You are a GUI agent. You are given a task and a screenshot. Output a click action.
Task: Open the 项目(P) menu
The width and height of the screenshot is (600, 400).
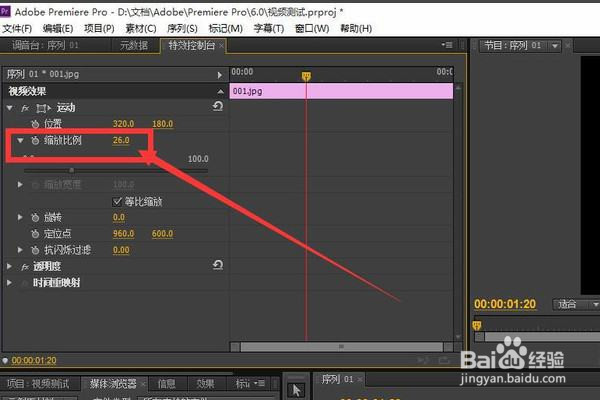click(99, 28)
